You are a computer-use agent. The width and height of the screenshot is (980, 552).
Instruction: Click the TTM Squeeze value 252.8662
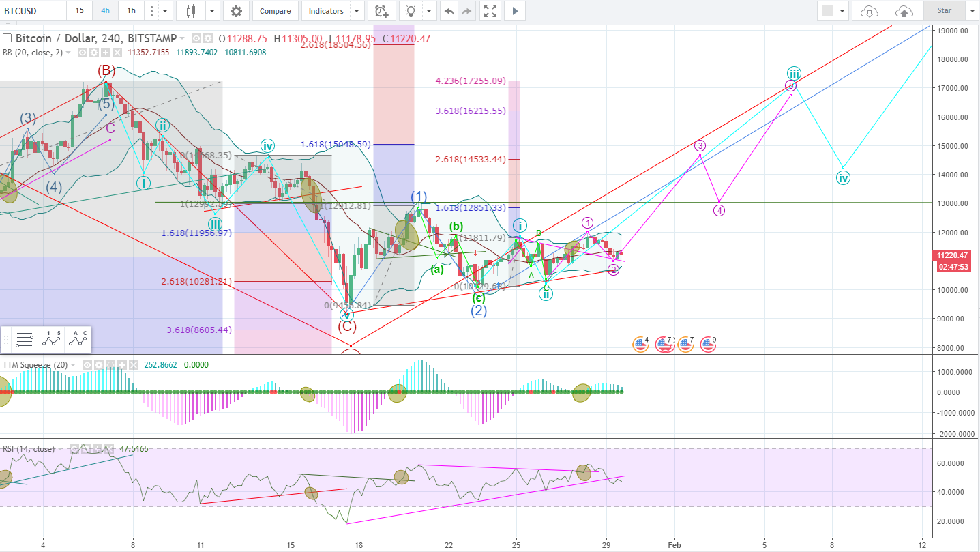(160, 365)
